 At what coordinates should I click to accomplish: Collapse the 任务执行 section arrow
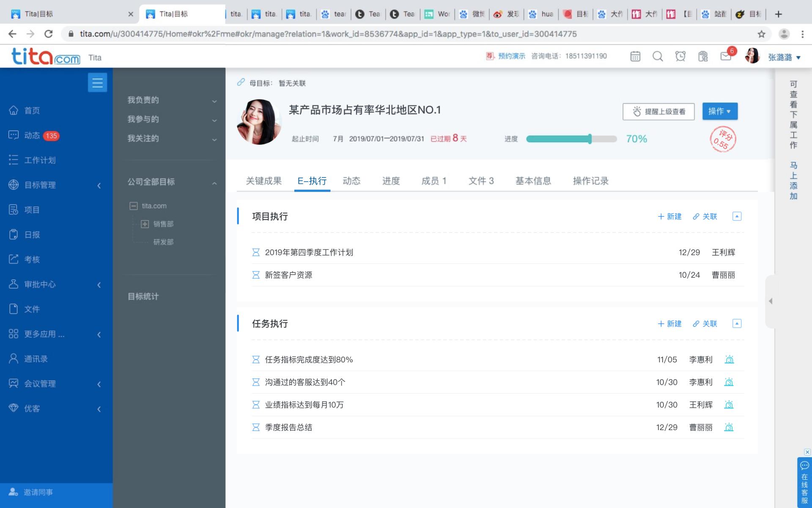point(737,323)
